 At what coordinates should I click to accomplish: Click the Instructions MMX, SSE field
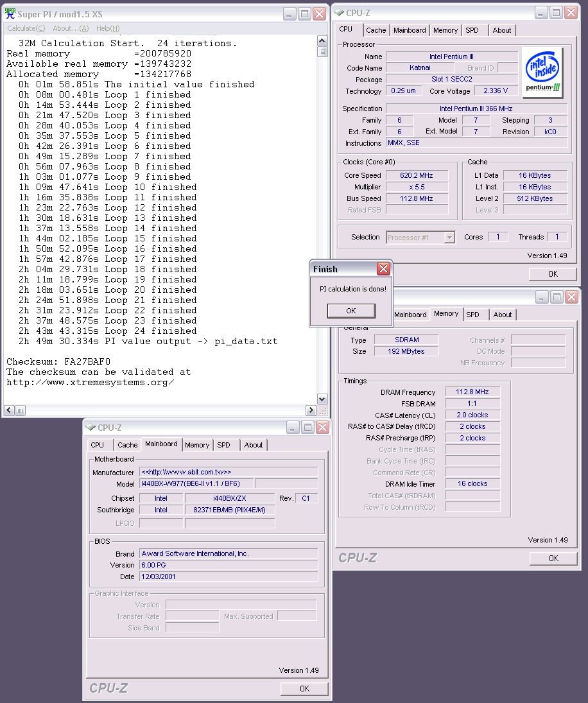(476, 143)
